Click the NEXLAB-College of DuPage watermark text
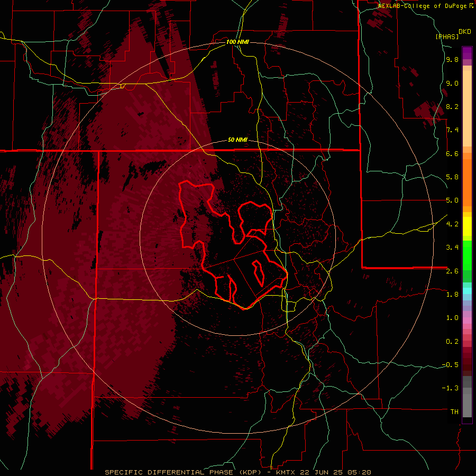The height and width of the screenshot is (476, 476). (x=425, y=6)
